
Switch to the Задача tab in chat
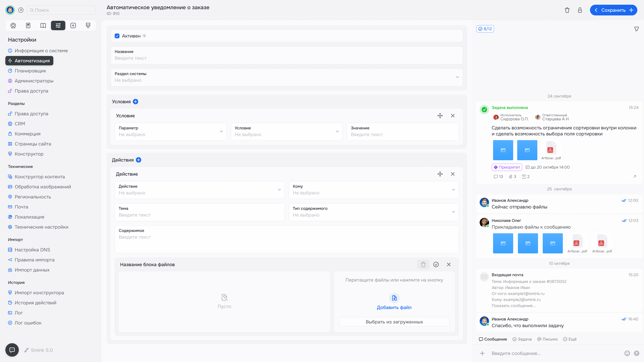tap(522, 339)
